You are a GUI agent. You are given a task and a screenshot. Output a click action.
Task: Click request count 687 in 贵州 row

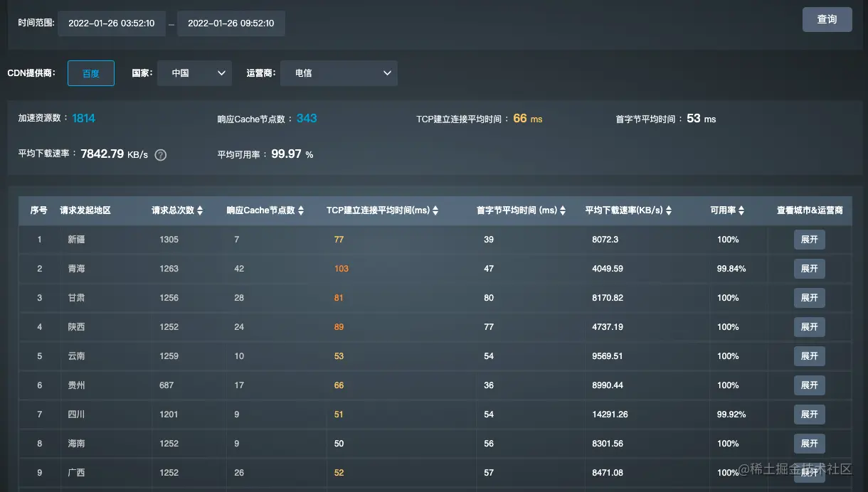pos(167,385)
